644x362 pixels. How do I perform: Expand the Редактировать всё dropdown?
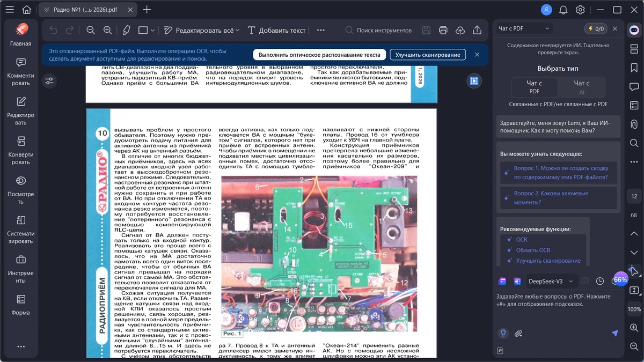[202, 31]
